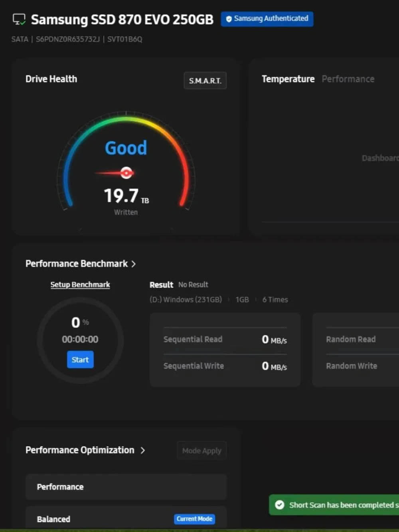399x532 pixels.
Task: Click the shield icon in Samsung Authenticated badge
Action: [229, 19]
